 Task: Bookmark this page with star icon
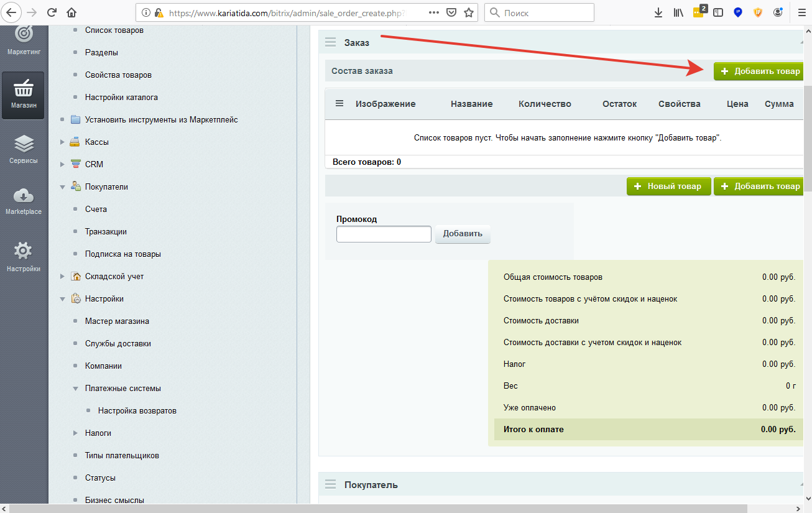tap(469, 12)
